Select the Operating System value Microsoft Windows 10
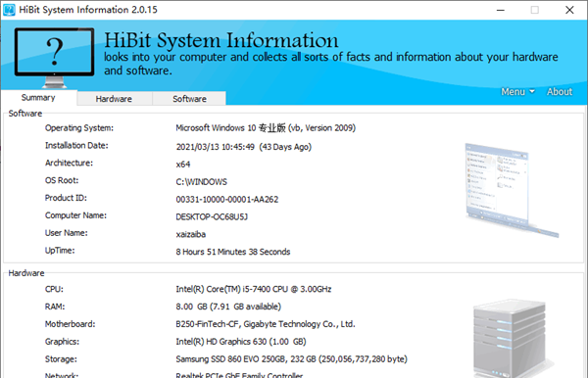 [266, 128]
